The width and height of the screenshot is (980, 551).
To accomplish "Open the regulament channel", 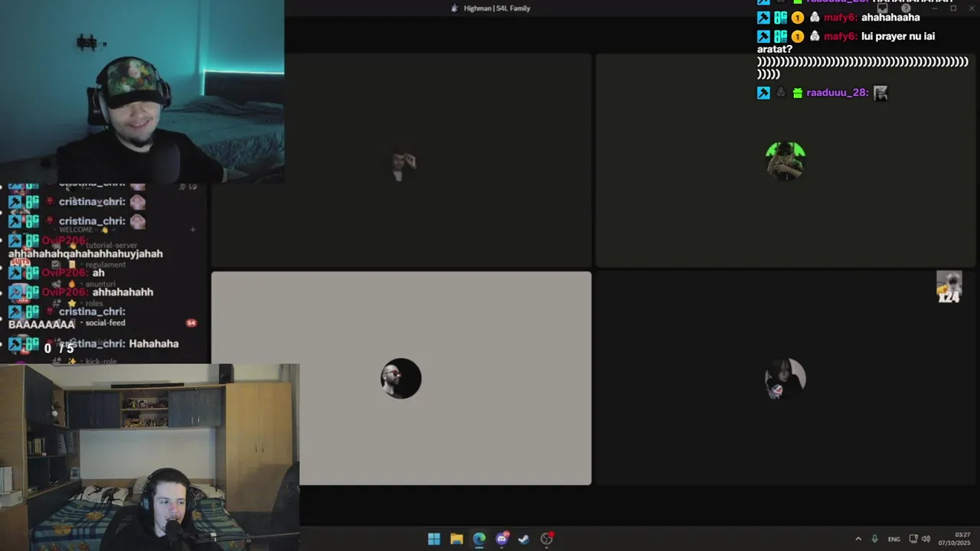I will coord(105,265).
